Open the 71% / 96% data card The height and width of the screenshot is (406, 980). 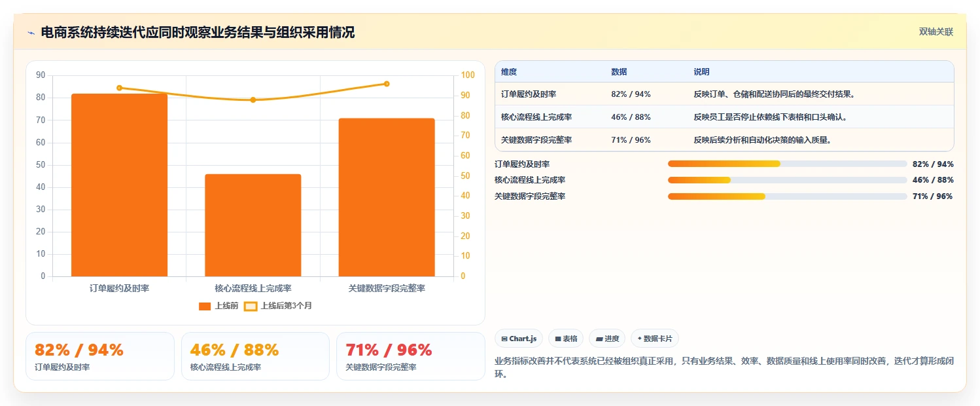411,356
